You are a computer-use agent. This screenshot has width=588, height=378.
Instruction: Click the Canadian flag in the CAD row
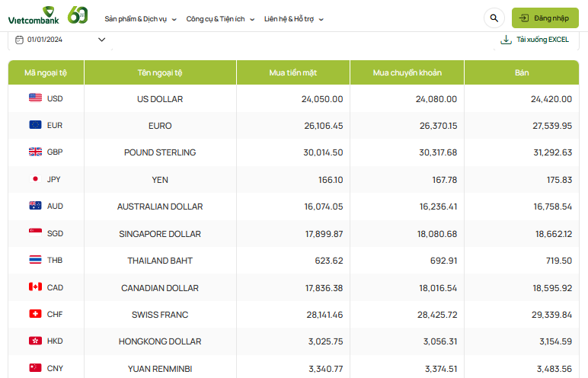(35, 287)
